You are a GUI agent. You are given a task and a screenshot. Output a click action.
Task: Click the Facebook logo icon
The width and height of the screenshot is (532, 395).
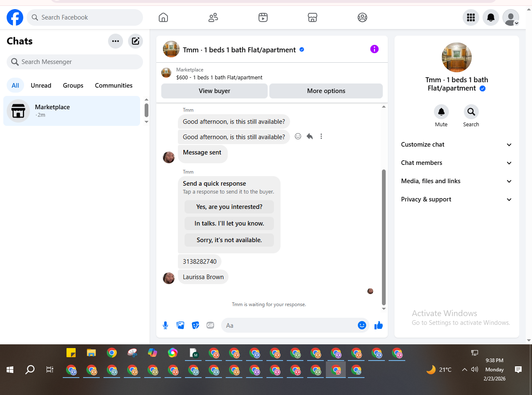[15, 17]
